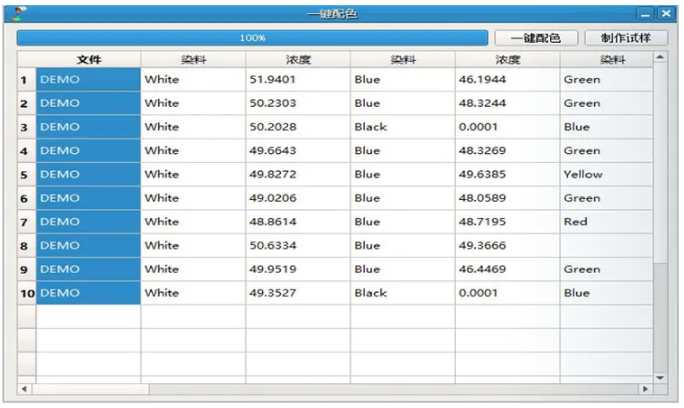Image resolution: width=684 pixels, height=408 pixels.
Task: Click the 一键配色 button
Action: point(536,38)
